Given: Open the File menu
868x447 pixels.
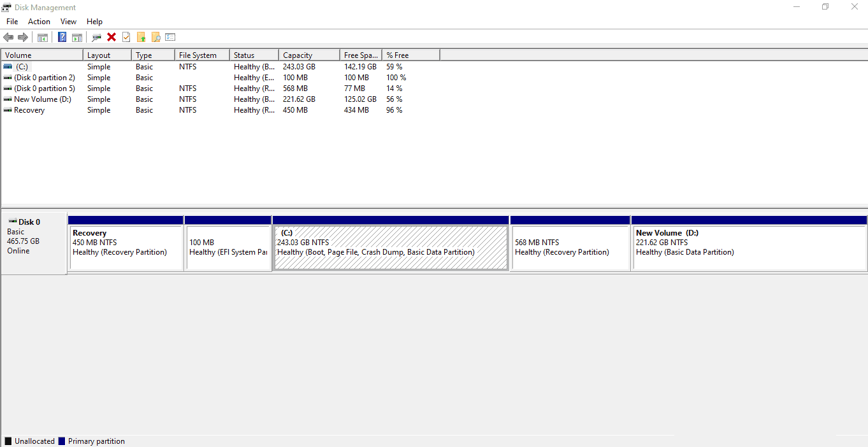Looking at the screenshot, I should pos(12,22).
